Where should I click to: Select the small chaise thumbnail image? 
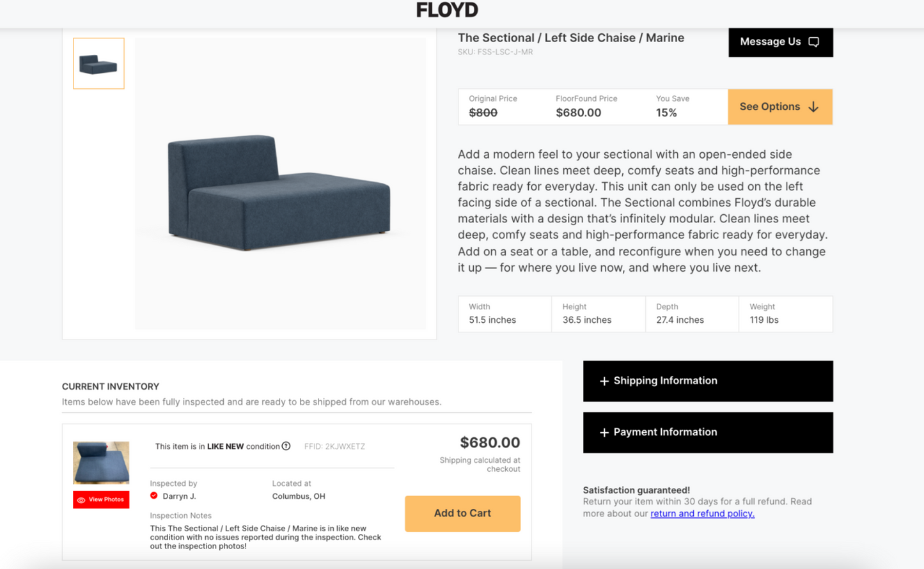pos(98,63)
